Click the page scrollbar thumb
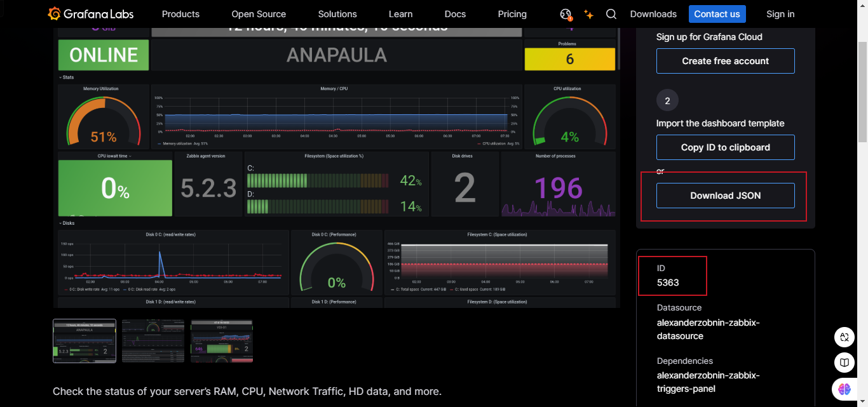Screen dimensions: 868x407 click(862, 92)
